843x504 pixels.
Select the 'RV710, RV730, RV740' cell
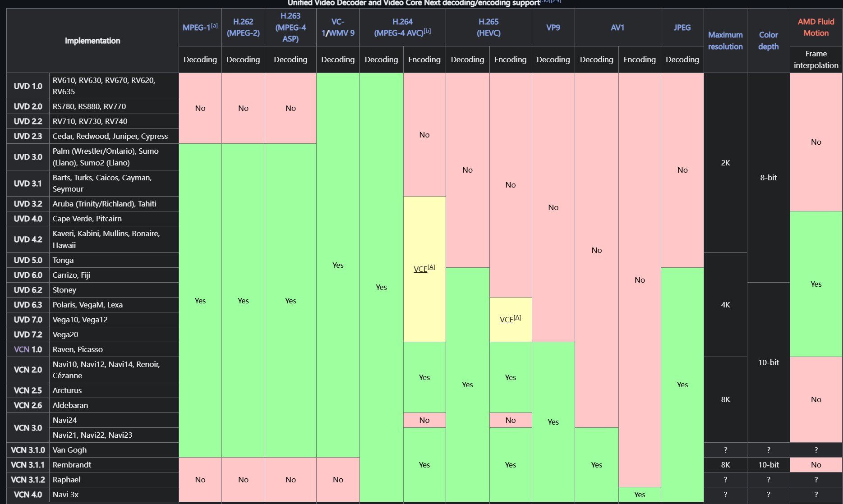[114, 121]
